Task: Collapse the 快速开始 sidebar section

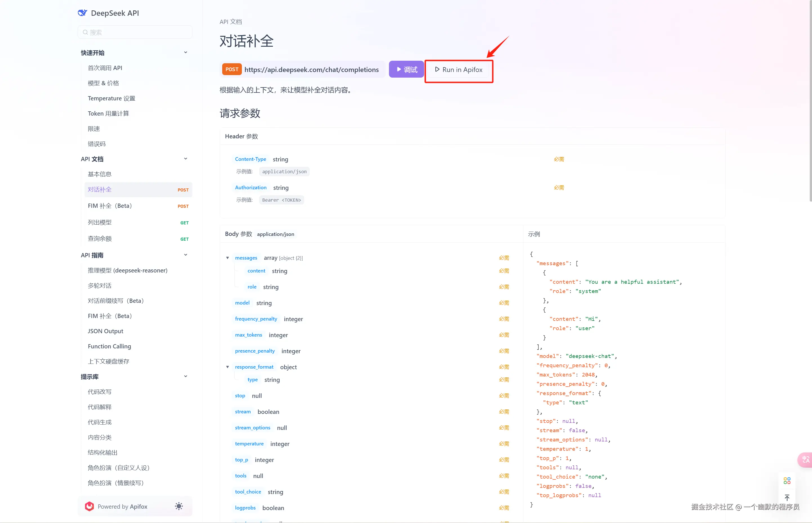Action: point(185,53)
